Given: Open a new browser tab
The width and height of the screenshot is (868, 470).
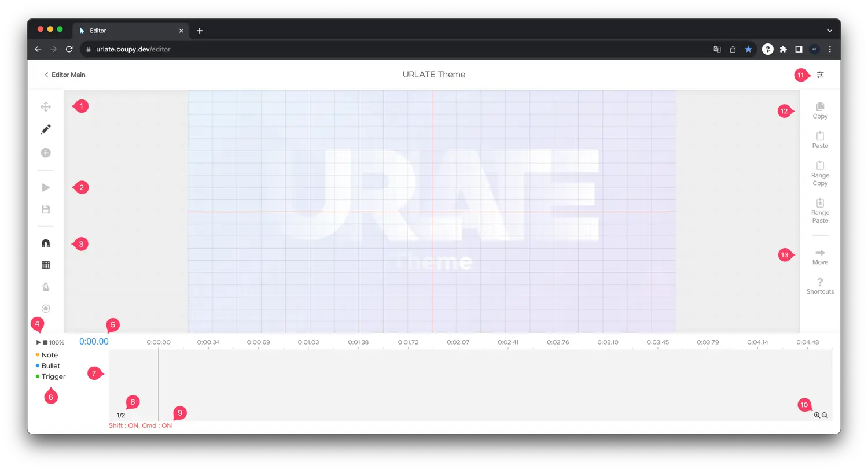Looking at the screenshot, I should click(x=200, y=30).
